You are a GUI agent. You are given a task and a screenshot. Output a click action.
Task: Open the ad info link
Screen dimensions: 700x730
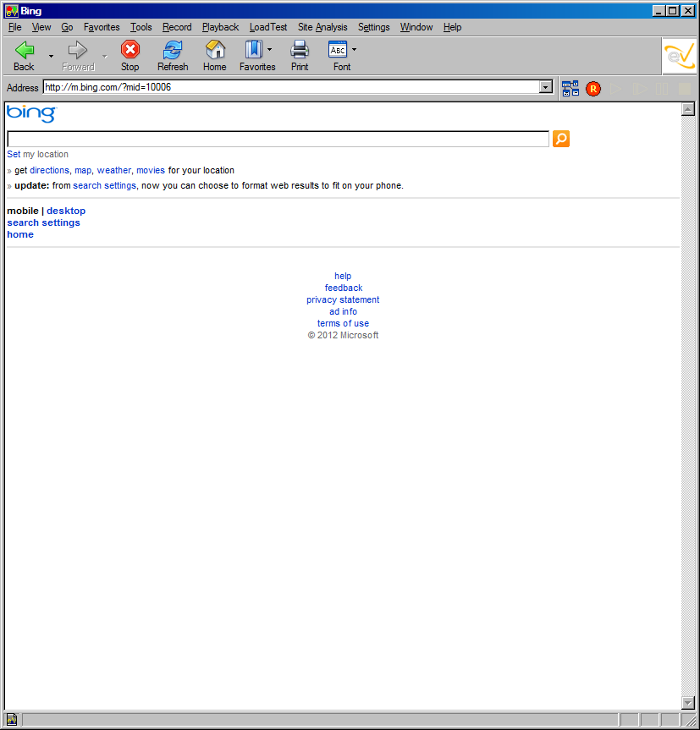pyautogui.click(x=344, y=311)
